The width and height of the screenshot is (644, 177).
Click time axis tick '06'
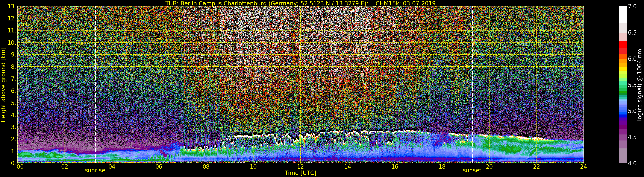[x=159, y=167]
